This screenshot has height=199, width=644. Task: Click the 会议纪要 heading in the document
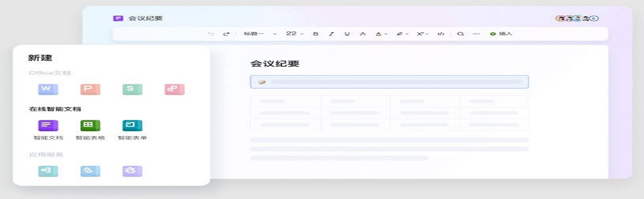click(275, 64)
